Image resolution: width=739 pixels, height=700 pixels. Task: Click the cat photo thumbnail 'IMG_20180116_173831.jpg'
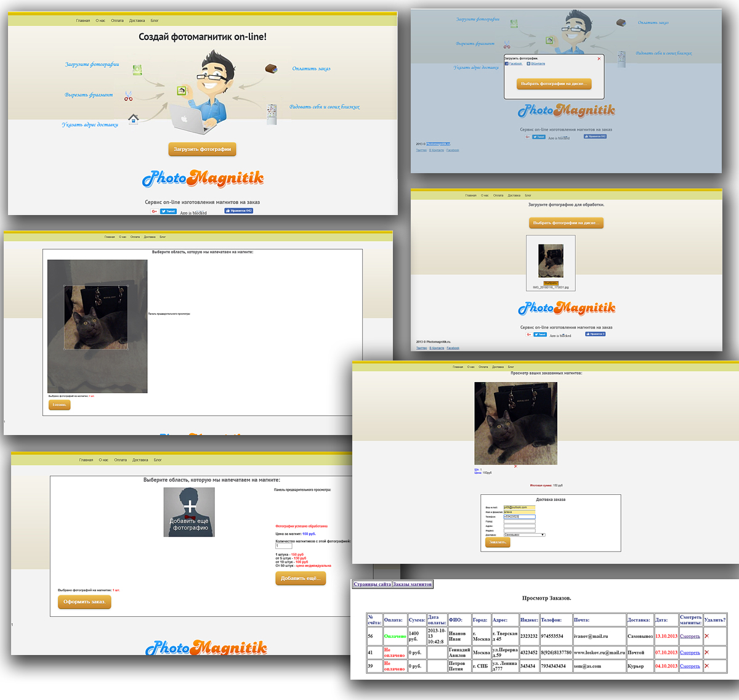pyautogui.click(x=551, y=261)
